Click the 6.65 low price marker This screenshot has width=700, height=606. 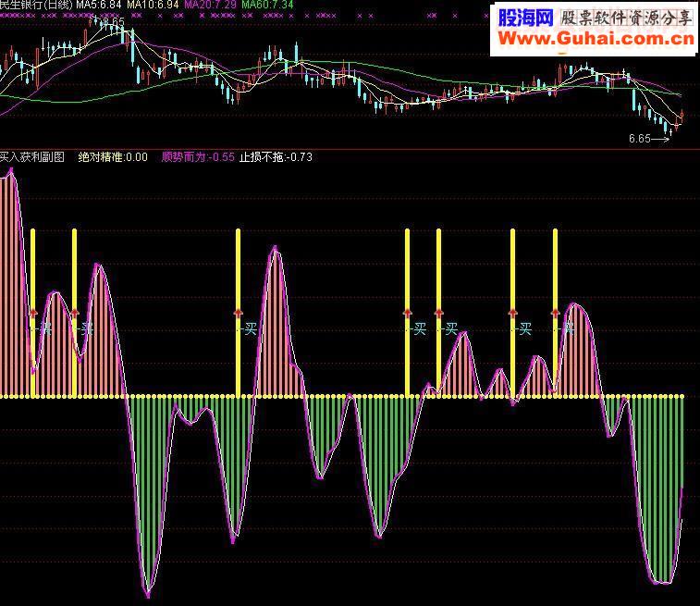click(640, 139)
